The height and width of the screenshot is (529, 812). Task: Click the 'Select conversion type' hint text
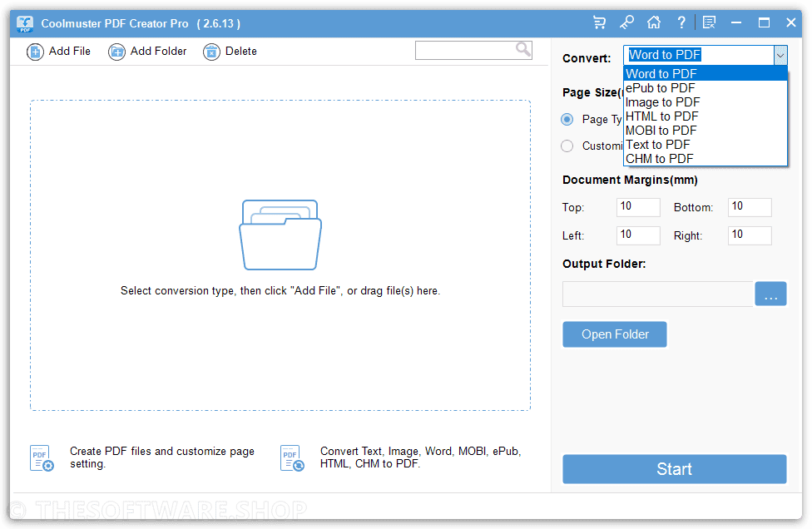280,291
